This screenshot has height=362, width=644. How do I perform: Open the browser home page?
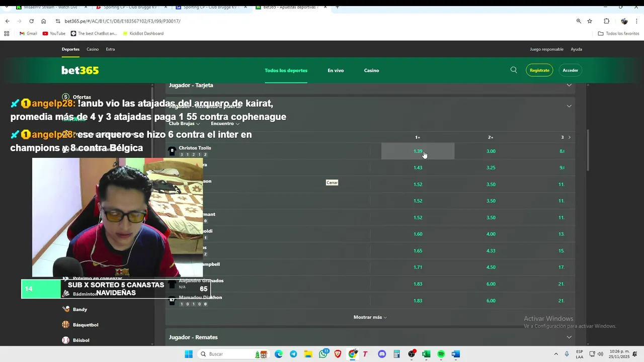click(43, 21)
